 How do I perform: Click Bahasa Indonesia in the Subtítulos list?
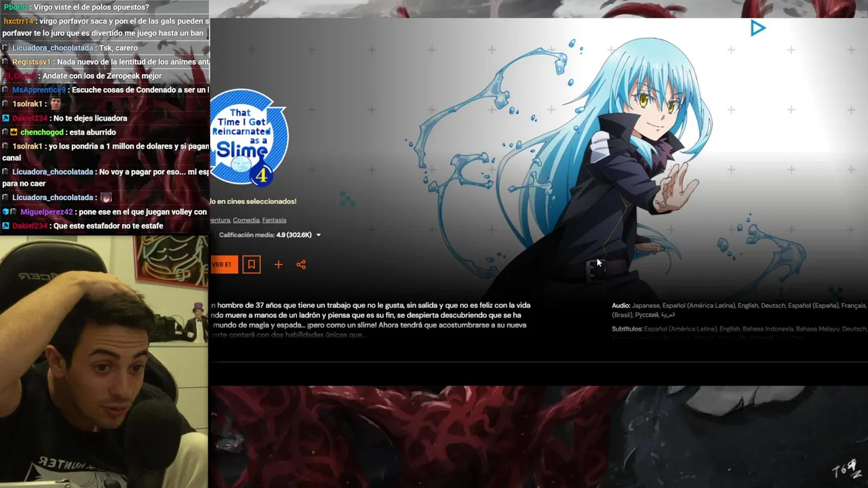[768, 329]
